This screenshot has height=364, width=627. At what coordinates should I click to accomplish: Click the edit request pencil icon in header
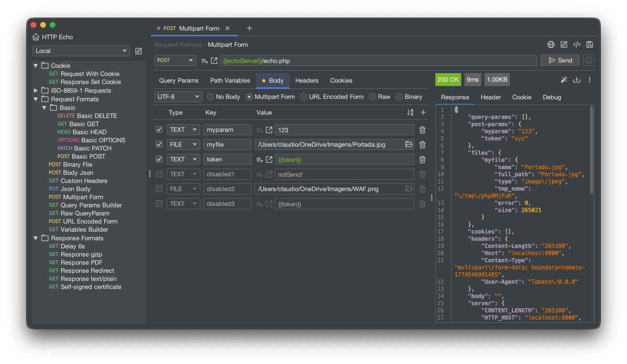click(564, 44)
